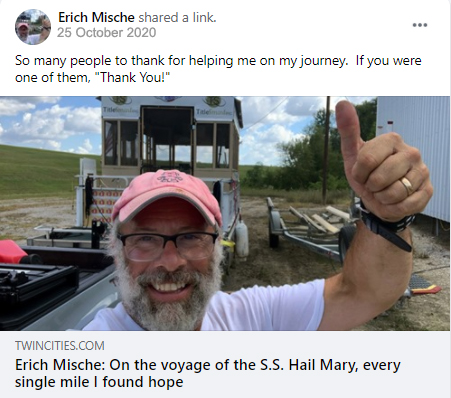Screen dimensions: 451x398
Task: Click the 'shared a link.' text
Action: click(177, 17)
